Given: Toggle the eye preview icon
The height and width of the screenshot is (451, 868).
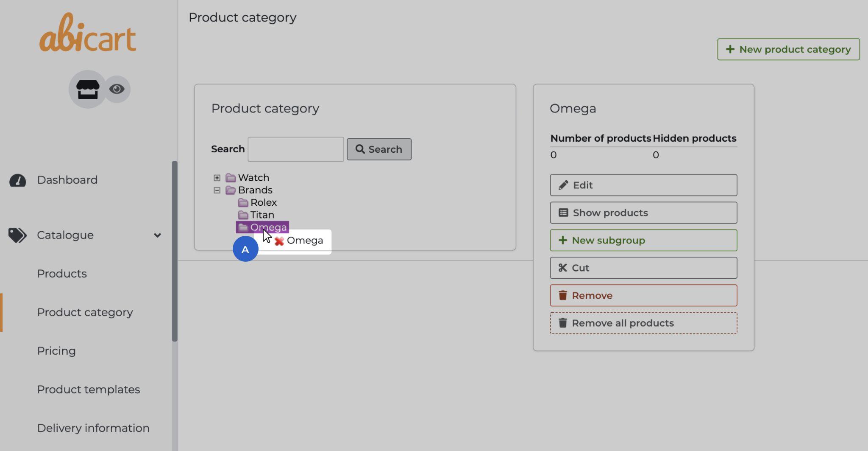Looking at the screenshot, I should point(117,89).
